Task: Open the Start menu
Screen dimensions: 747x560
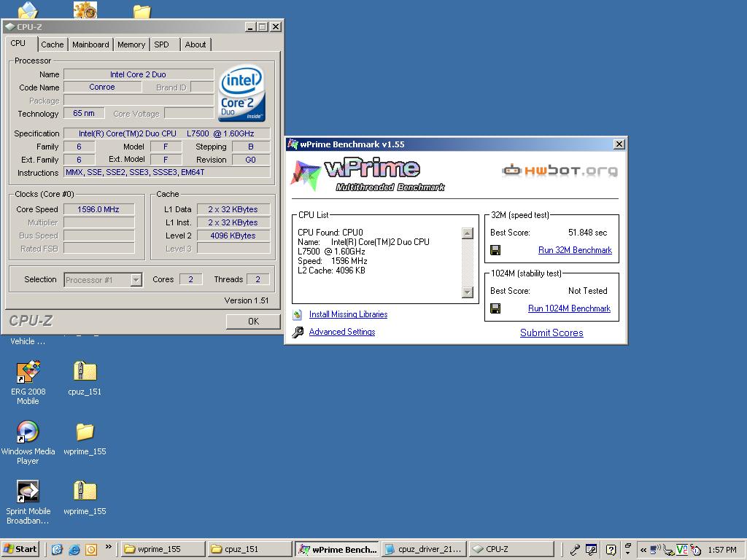Action: tap(20, 549)
